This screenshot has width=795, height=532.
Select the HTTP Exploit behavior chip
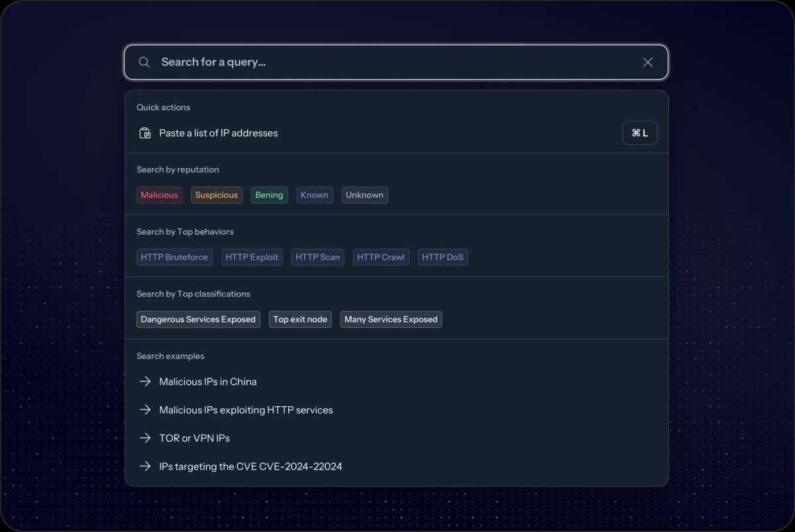coord(252,257)
